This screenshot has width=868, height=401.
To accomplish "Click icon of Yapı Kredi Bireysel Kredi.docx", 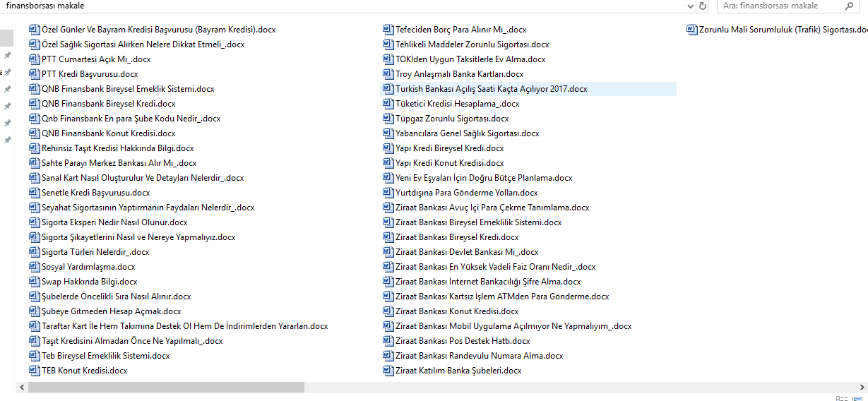I will click(388, 148).
